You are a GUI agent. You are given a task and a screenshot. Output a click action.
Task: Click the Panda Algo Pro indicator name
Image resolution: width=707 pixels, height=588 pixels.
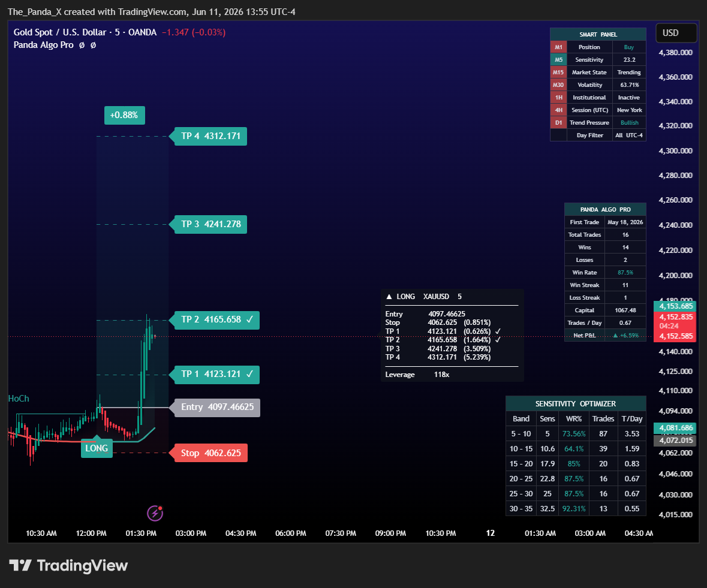[43, 45]
